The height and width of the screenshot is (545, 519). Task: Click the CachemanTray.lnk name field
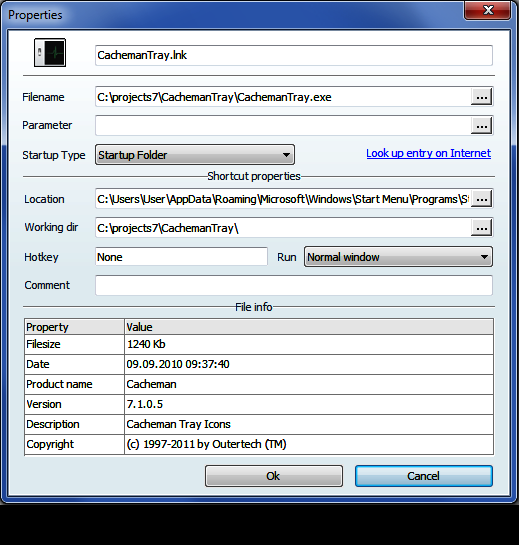click(x=294, y=55)
